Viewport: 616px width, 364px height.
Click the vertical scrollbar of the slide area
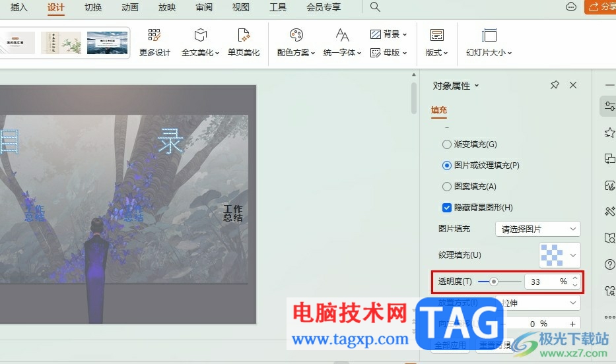pos(414,98)
